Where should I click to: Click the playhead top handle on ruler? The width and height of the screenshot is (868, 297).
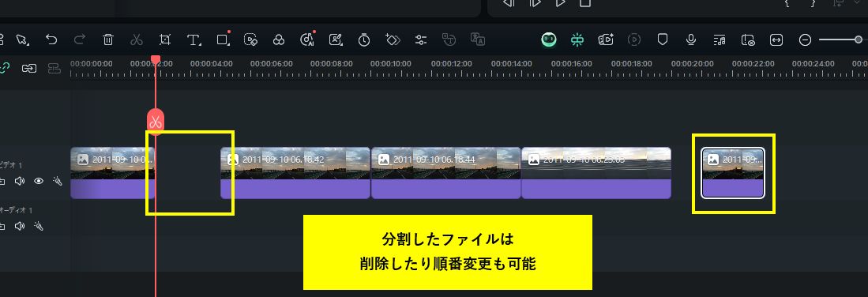coord(156,59)
